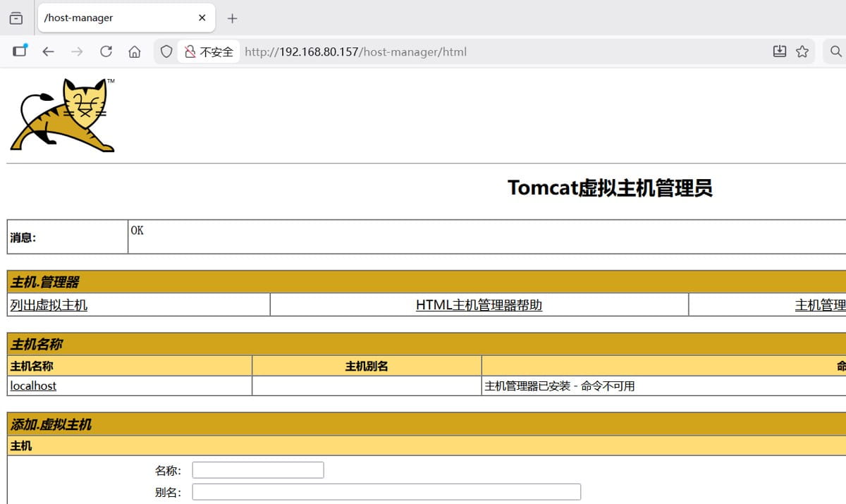Click the 主机别名 column header
The width and height of the screenshot is (846, 504).
point(367,366)
